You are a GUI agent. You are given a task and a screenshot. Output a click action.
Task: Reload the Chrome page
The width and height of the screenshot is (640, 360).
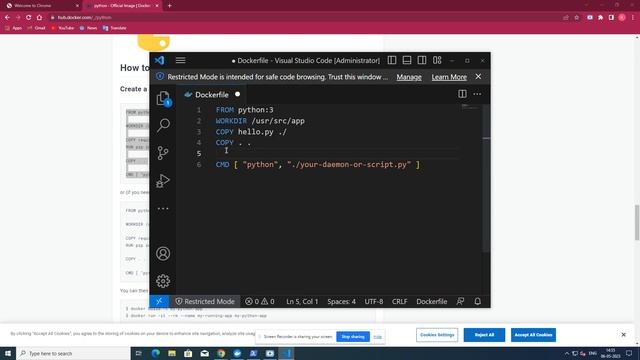pyautogui.click(x=28, y=18)
